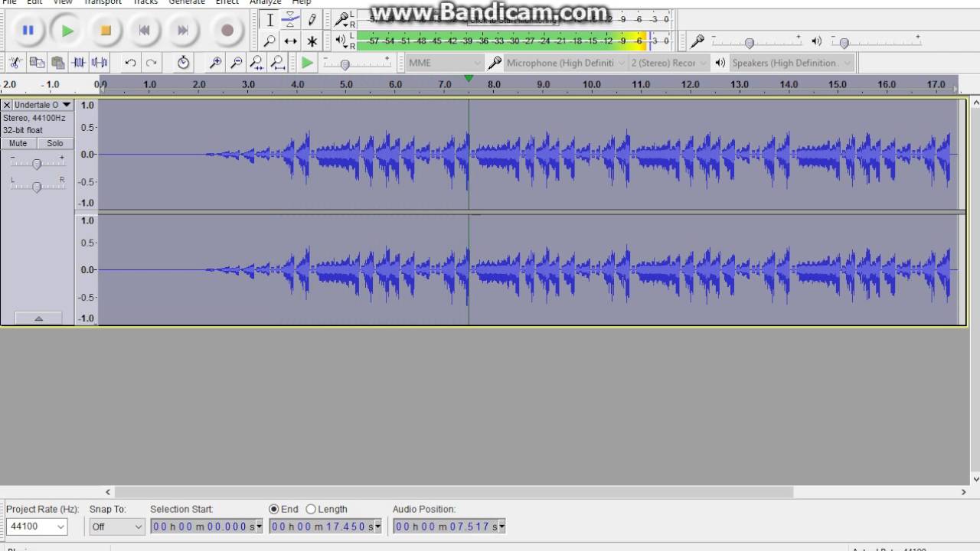Zoom out on the waveform

[x=237, y=63]
